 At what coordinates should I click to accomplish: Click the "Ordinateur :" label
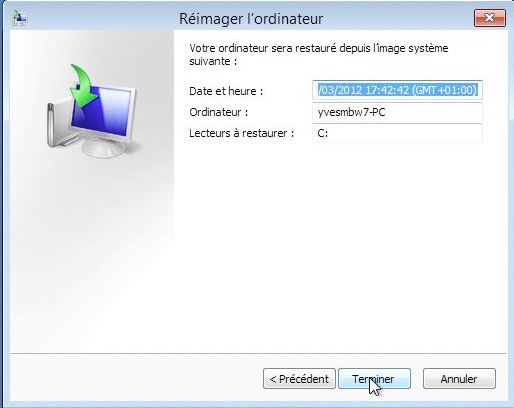pos(219,112)
